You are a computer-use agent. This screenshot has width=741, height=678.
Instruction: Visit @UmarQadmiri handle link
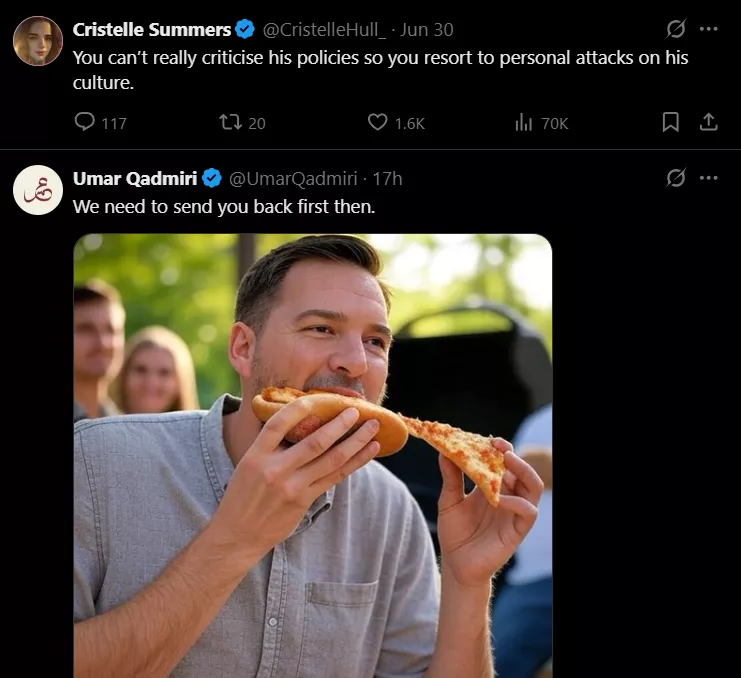tap(293, 179)
